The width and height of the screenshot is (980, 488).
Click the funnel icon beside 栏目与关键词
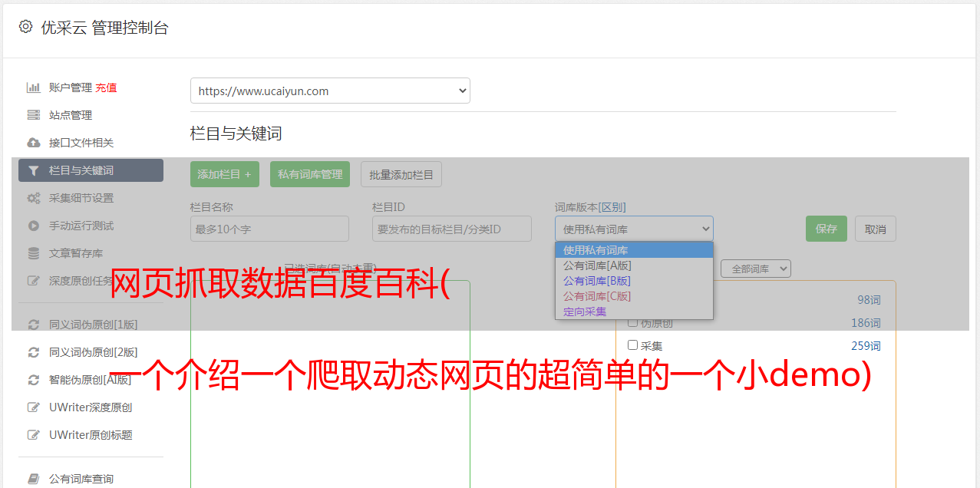point(34,170)
